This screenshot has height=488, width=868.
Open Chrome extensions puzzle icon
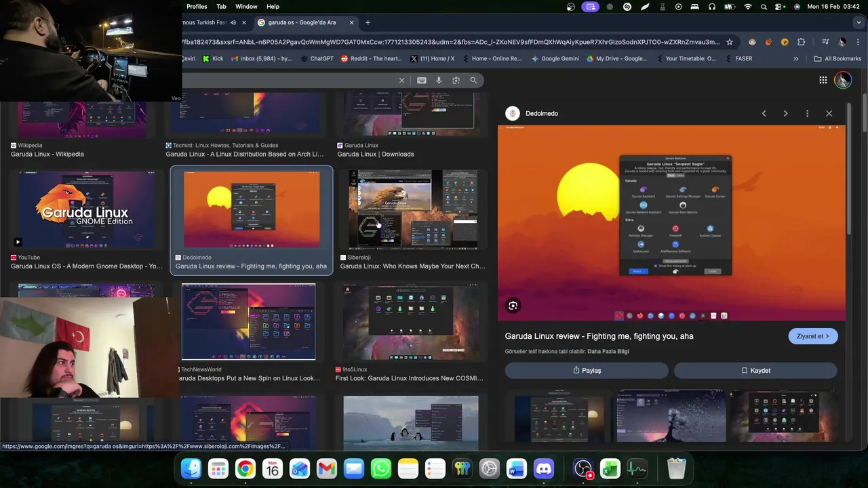point(801,42)
